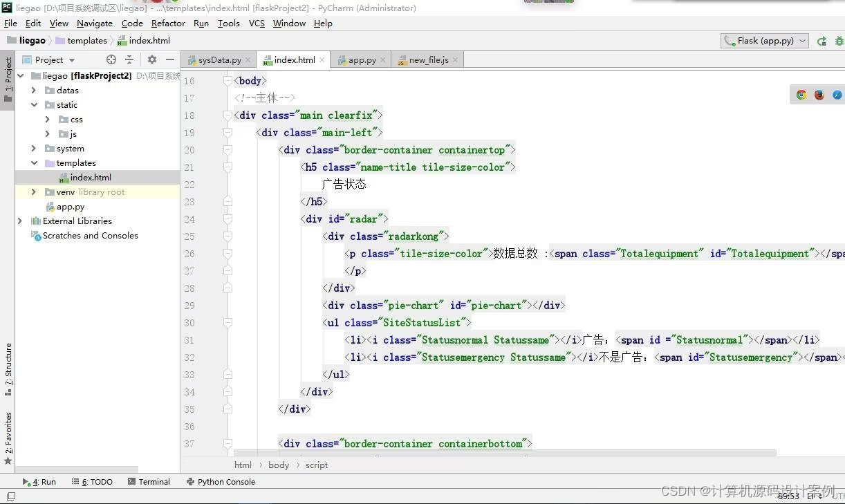Viewport: 845px width, 504px height.
Task: Open the Run menu
Action: 201,23
